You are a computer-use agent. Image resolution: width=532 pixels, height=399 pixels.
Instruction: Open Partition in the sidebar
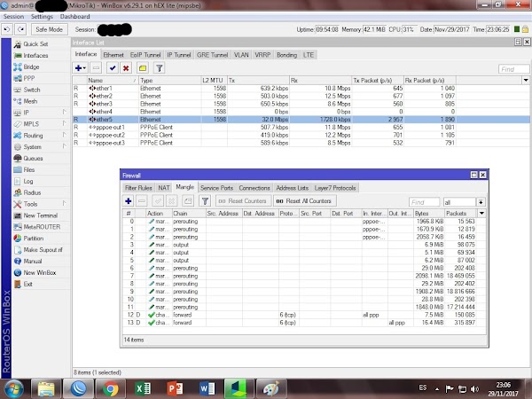34,239
